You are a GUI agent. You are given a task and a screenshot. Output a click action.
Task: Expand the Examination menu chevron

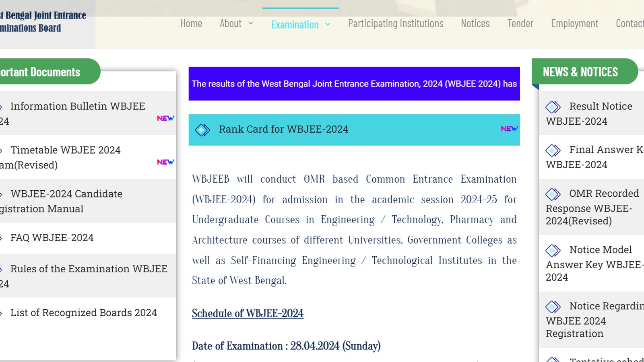click(328, 25)
